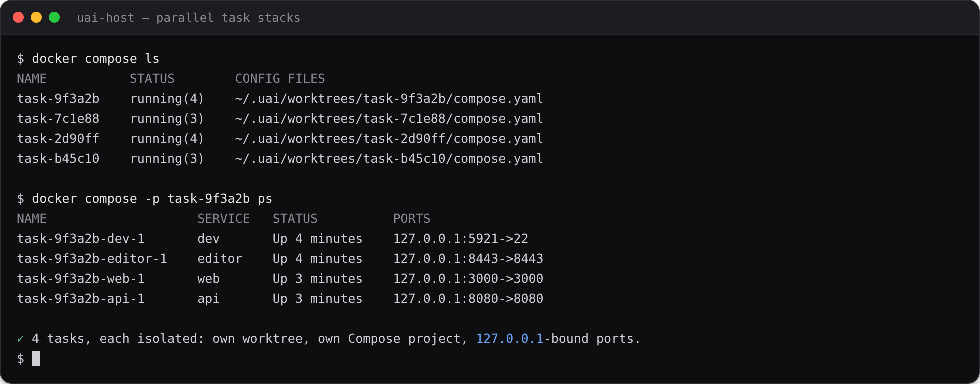Click the green checkmark in the summary line

coord(20,339)
